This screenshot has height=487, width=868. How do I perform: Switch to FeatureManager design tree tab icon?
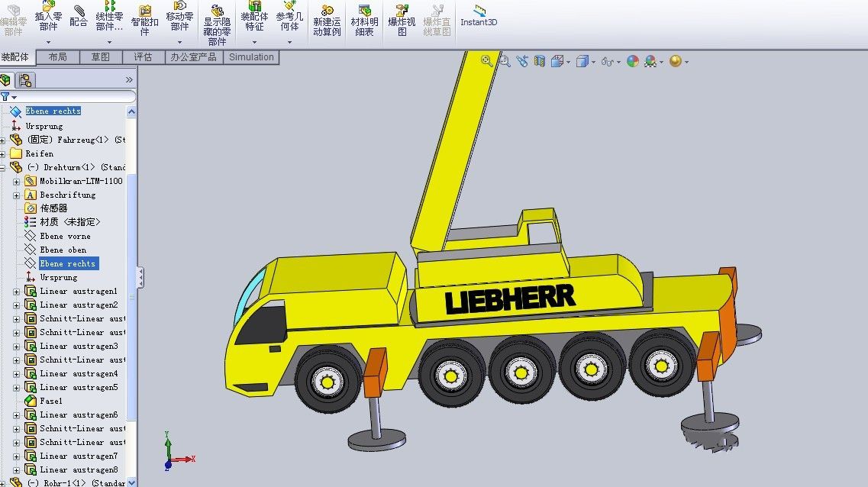pos(6,80)
